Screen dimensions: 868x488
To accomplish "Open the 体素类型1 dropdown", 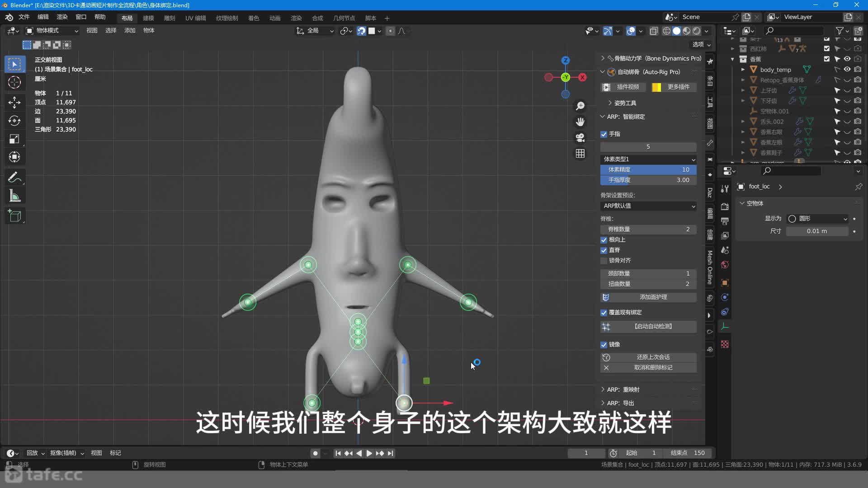I will tap(648, 159).
